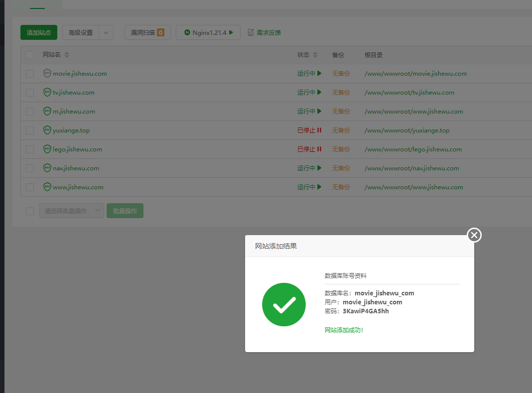The height and width of the screenshot is (393, 532).
Task: Click the 根目录 column header
Action: tap(374, 55)
